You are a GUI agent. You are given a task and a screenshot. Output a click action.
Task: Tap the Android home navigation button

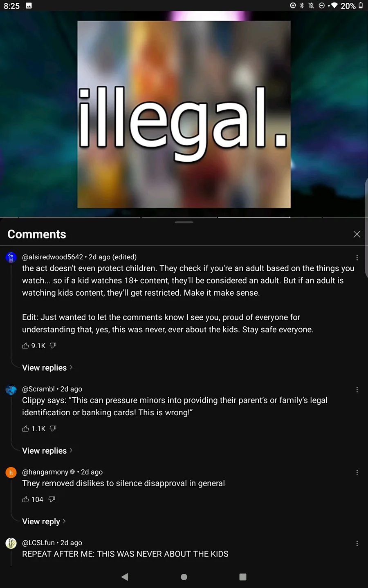click(184, 577)
